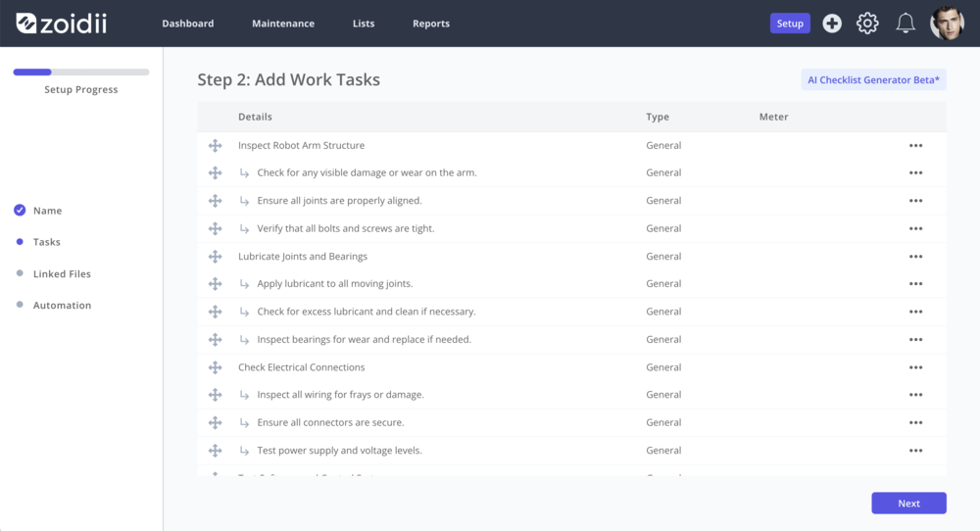Open options menu for Ensure all joints aligned
The image size is (980, 531).
click(915, 201)
